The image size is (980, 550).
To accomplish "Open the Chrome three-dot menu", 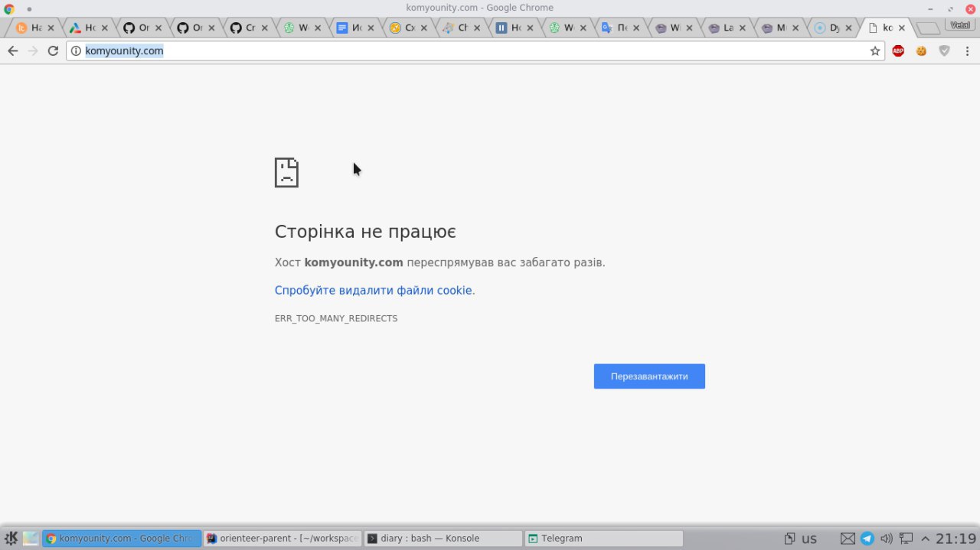I will coord(968,51).
